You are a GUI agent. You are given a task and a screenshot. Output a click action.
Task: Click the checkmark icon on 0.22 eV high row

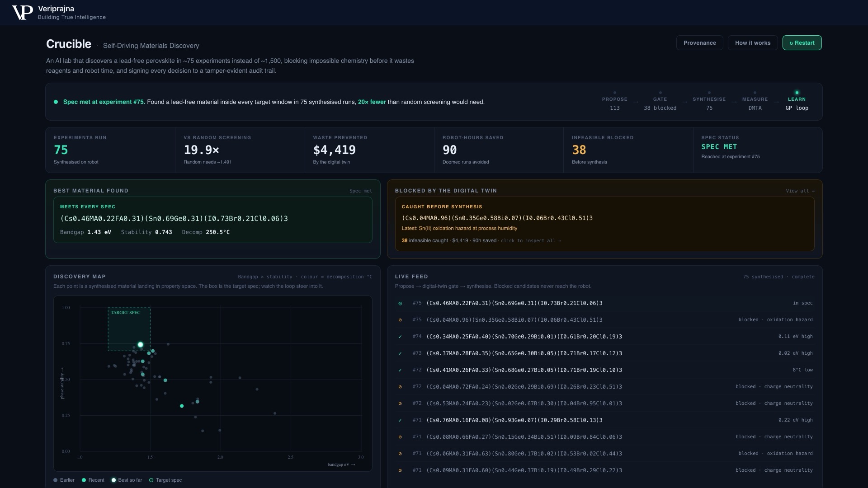click(x=400, y=421)
